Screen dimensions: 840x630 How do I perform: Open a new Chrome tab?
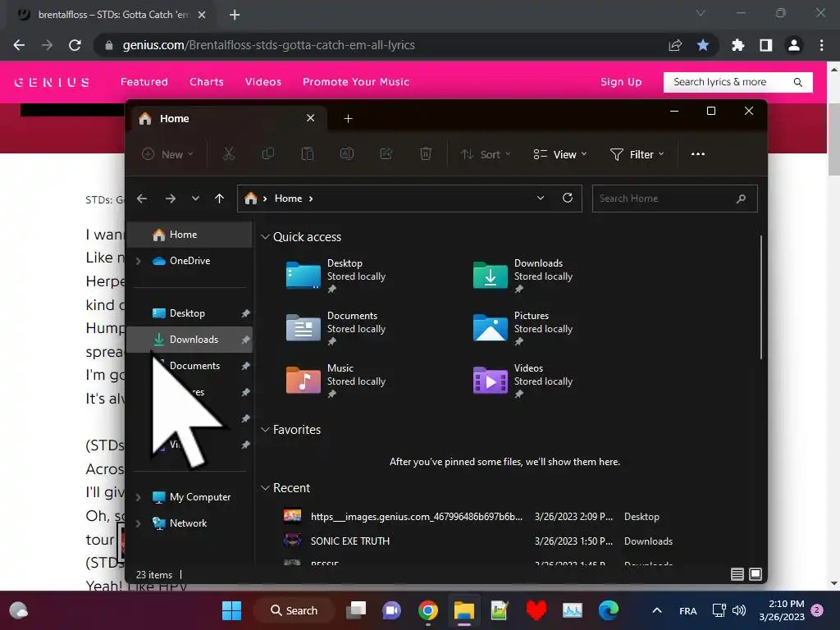tap(235, 15)
